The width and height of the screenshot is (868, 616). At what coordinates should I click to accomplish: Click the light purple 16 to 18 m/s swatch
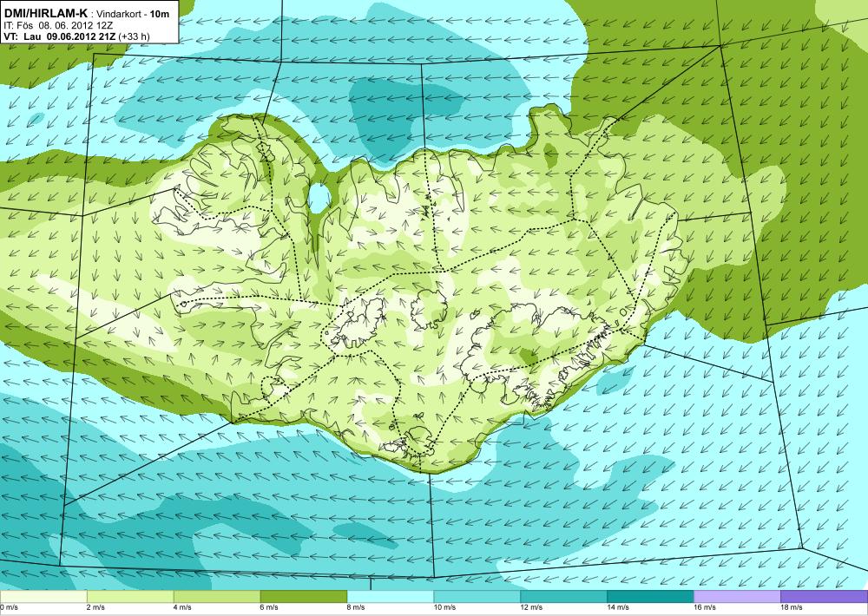[737, 597]
